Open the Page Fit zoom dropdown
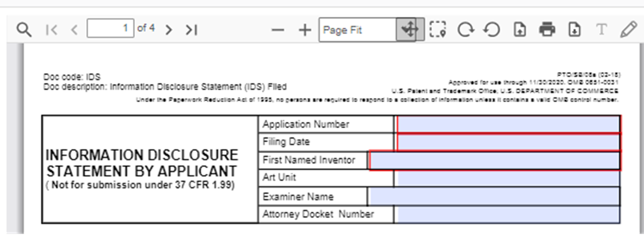Viewport: 644px width, 237px height. (358, 30)
